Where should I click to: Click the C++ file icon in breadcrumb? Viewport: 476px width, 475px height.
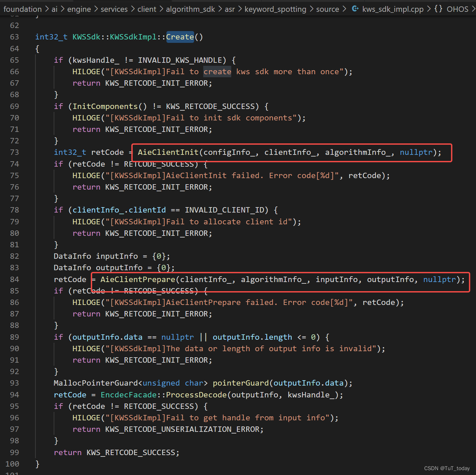tap(355, 9)
